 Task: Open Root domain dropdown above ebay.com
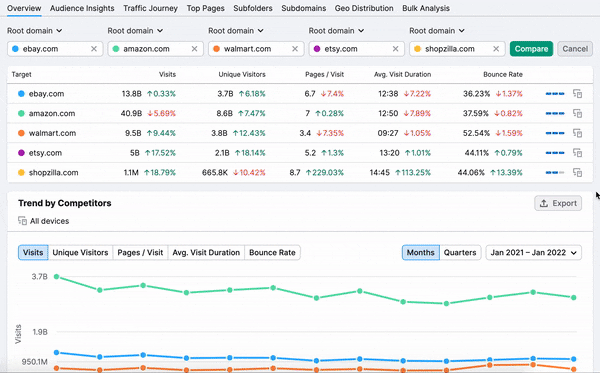(34, 31)
